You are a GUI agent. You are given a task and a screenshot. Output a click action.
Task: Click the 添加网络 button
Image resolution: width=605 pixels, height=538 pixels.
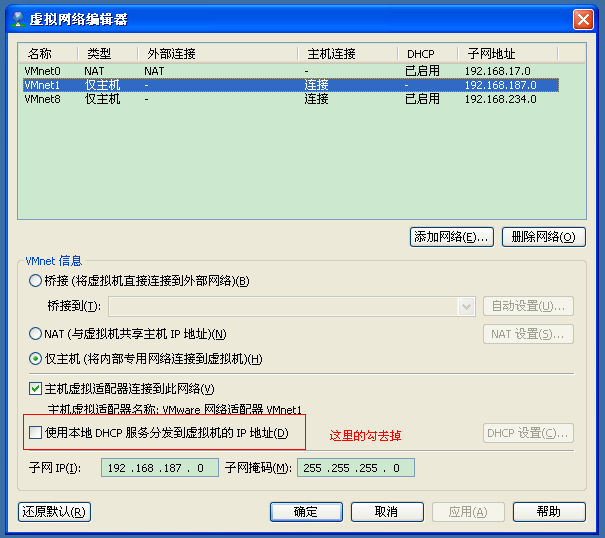(451, 237)
